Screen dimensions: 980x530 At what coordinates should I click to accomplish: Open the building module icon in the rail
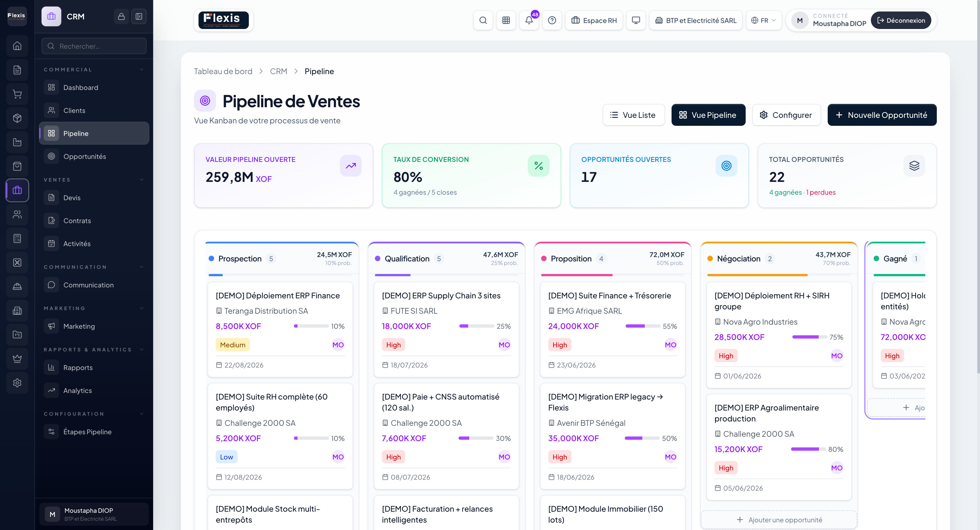point(17,311)
